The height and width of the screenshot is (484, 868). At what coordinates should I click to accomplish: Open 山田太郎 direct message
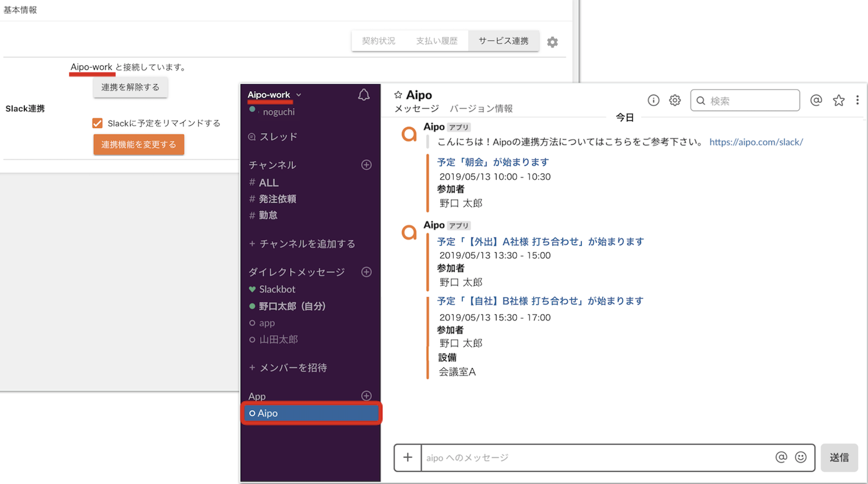pos(273,340)
